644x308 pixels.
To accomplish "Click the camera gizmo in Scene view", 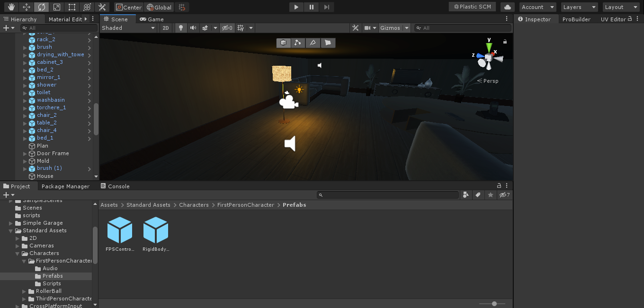I will 288,102.
